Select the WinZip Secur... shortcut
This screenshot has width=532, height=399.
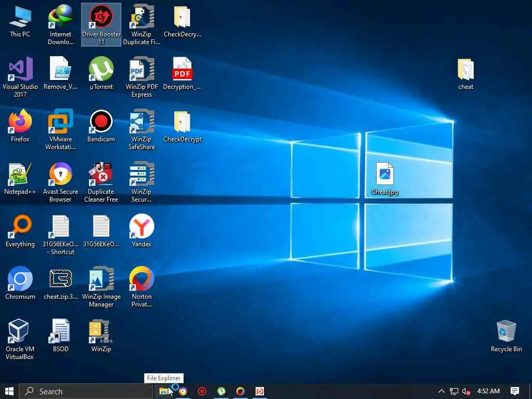141,182
